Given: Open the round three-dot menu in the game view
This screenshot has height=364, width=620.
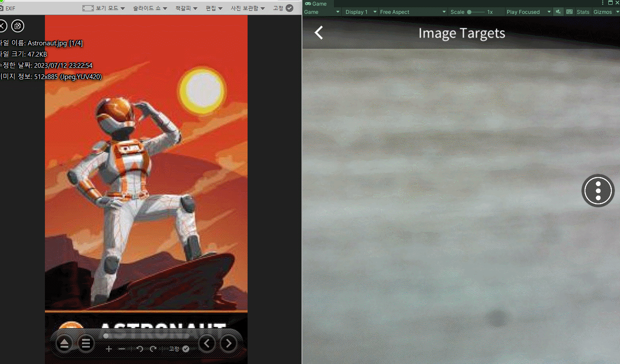Looking at the screenshot, I should [x=598, y=190].
